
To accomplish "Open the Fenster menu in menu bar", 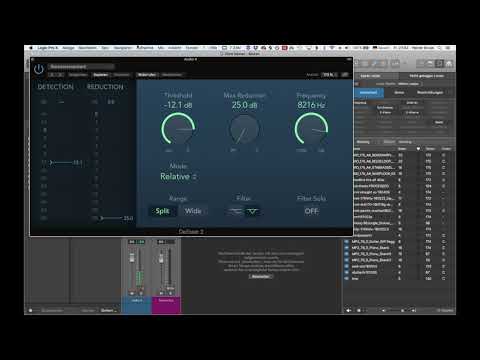I will 192,48.
